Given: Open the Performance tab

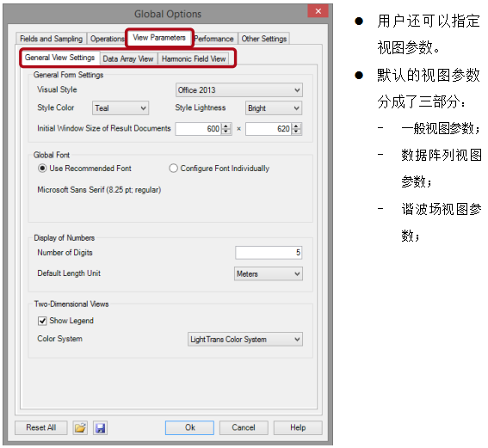Looking at the screenshot, I should [x=214, y=39].
